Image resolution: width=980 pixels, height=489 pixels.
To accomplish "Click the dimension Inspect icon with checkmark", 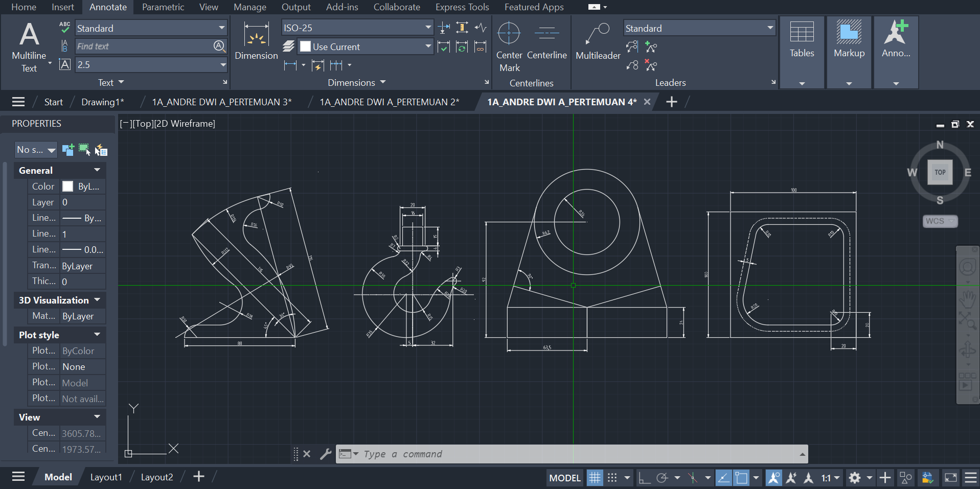I will click(x=444, y=47).
